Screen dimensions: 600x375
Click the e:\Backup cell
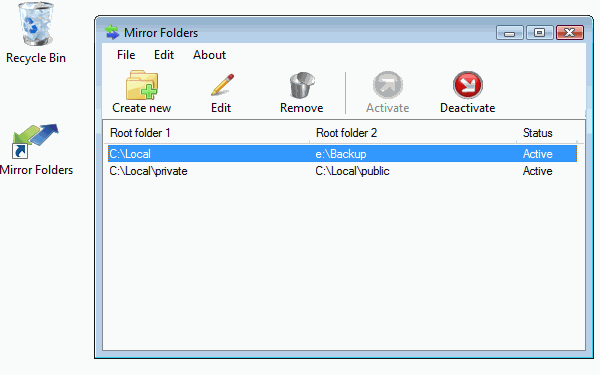pos(341,154)
